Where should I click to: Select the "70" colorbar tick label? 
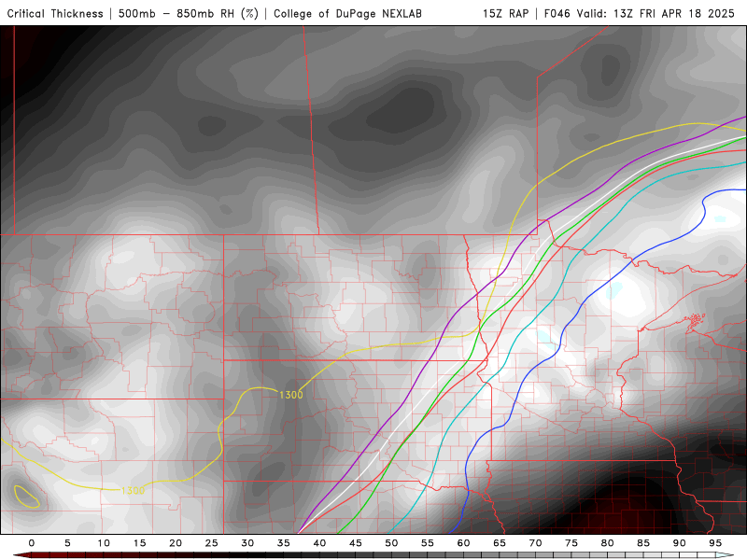point(535,543)
